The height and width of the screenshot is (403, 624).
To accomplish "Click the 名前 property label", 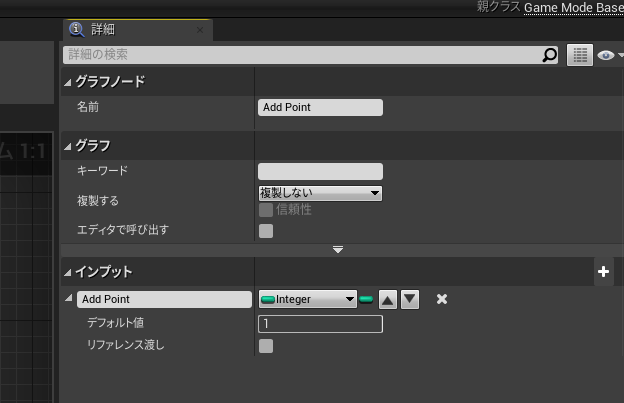I will pyautogui.click(x=88, y=107).
